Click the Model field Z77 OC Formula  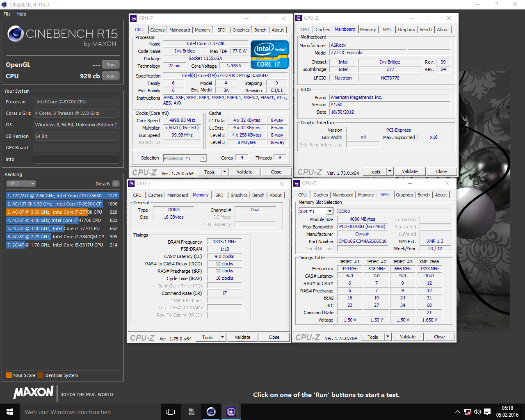368,52
